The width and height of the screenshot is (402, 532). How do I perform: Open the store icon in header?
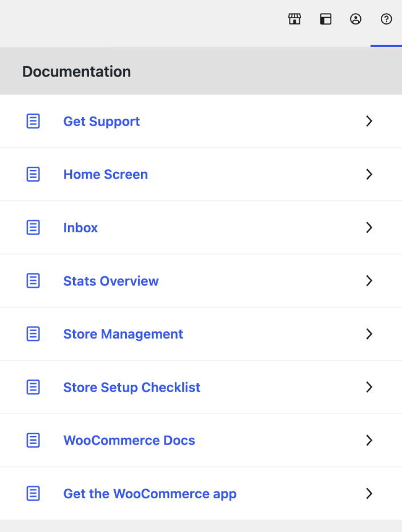(295, 19)
